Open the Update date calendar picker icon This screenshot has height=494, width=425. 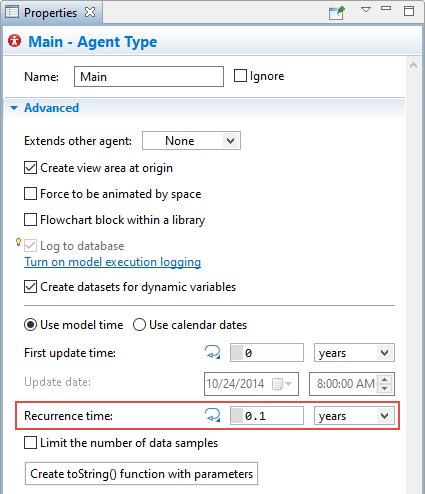281,384
